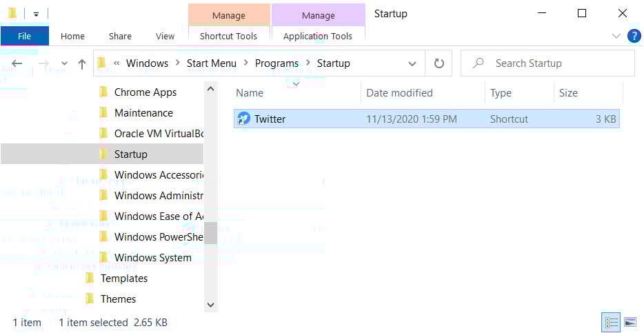Expand the ribbon with the chevron
This screenshot has height=333, width=644.
click(x=616, y=36)
